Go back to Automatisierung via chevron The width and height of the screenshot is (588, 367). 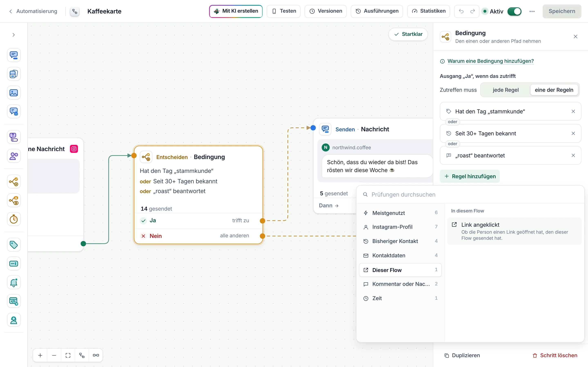coord(10,11)
